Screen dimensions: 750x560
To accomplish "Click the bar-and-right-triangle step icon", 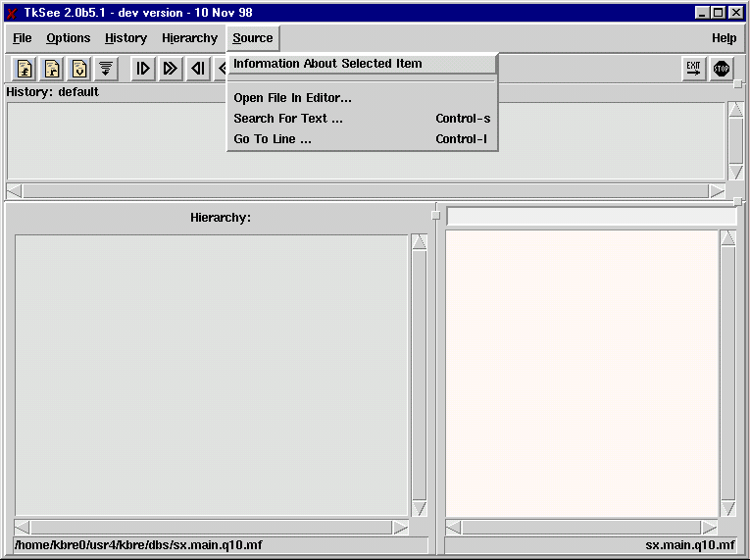I will 142,69.
